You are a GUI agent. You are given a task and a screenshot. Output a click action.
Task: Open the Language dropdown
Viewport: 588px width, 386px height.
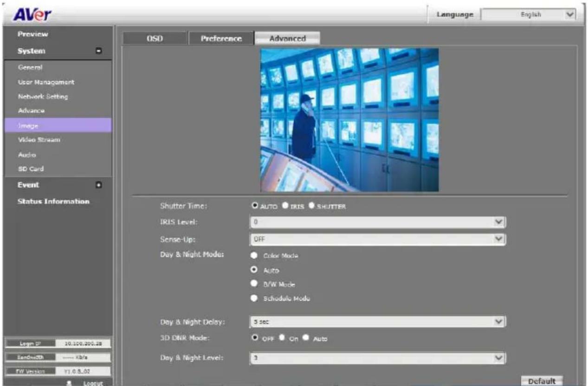[528, 14]
